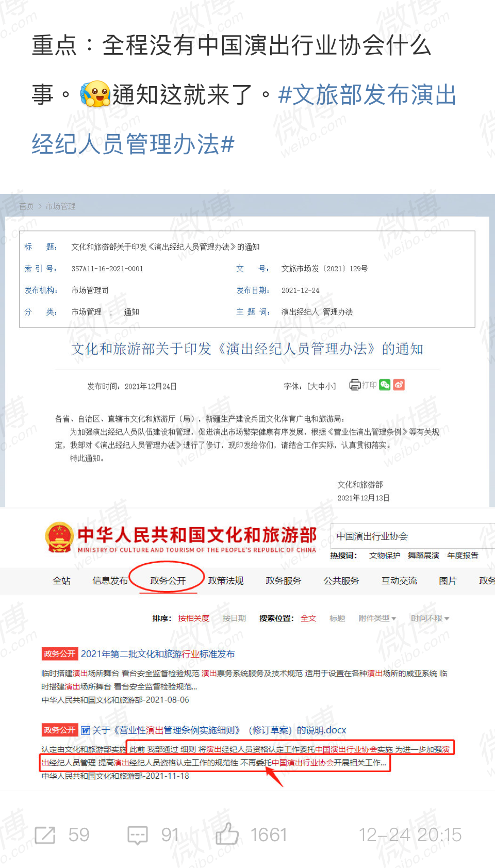Screen dimensions: 495x868
Task: Share via the green WeChat icon
Action: (x=385, y=385)
